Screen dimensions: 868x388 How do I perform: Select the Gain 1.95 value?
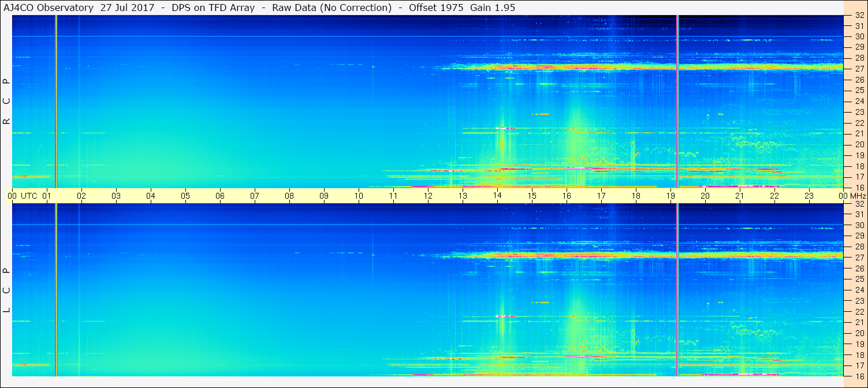point(493,8)
